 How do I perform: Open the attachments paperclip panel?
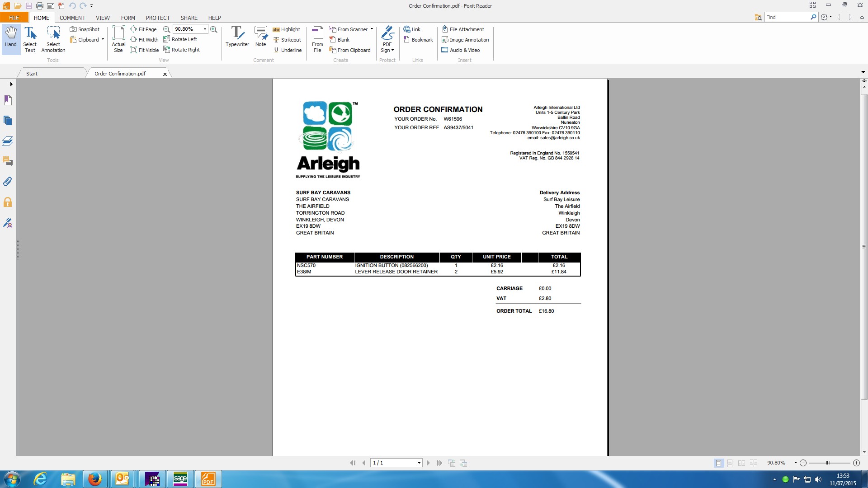click(x=8, y=182)
